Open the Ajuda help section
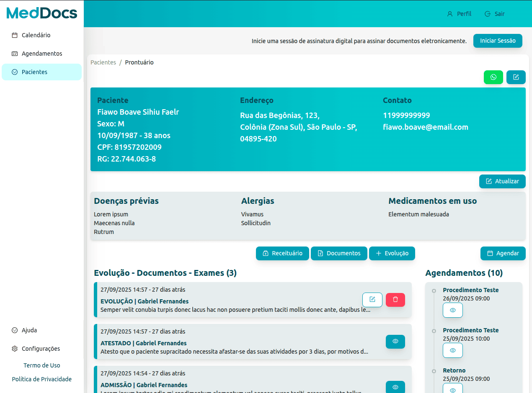The height and width of the screenshot is (393, 532). (x=29, y=330)
